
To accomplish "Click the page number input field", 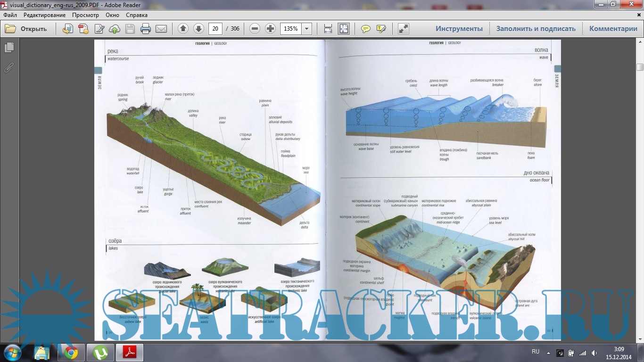I will (215, 29).
